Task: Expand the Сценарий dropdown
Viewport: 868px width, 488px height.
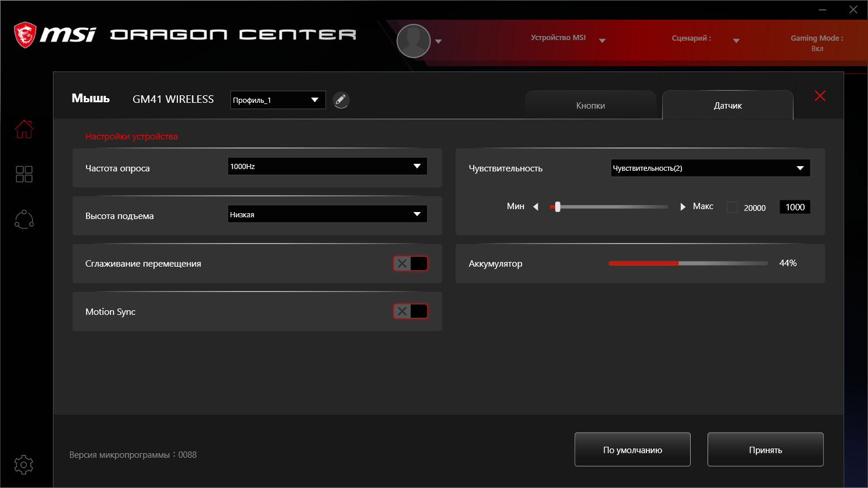Action: [x=736, y=41]
